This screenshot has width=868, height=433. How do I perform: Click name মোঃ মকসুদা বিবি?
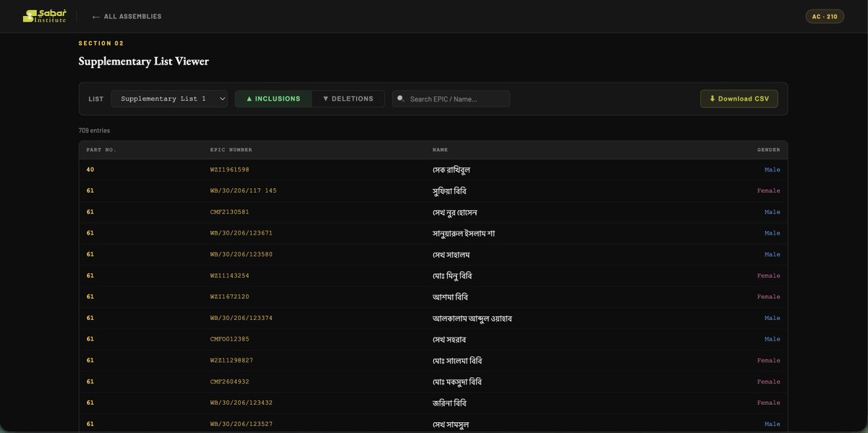click(x=456, y=382)
